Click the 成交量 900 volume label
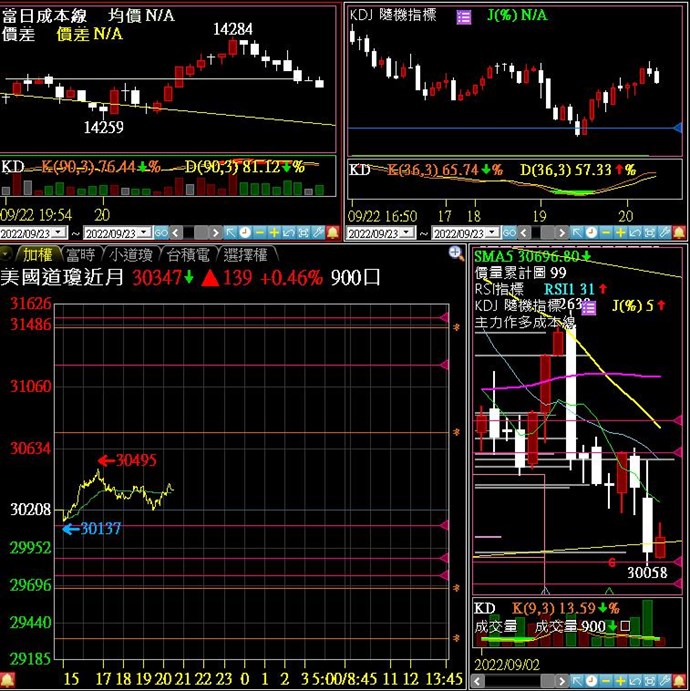This screenshot has width=690, height=691. coord(582,626)
